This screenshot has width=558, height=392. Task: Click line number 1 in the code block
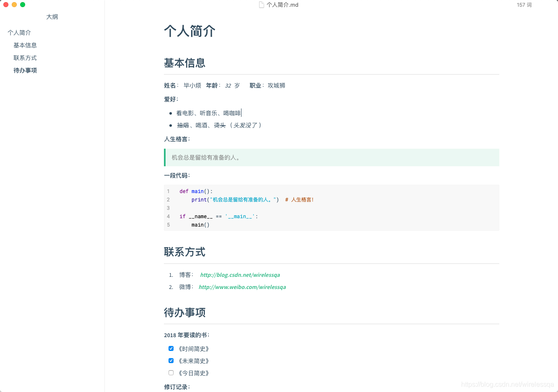coord(168,191)
